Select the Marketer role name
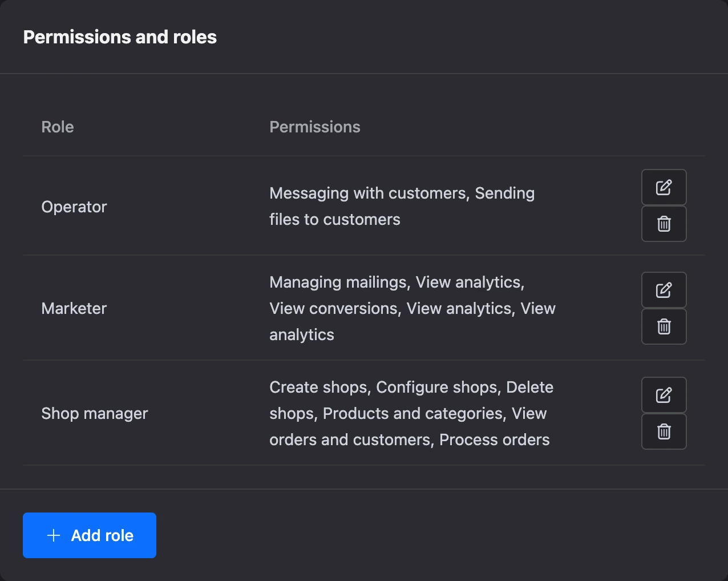 (74, 308)
